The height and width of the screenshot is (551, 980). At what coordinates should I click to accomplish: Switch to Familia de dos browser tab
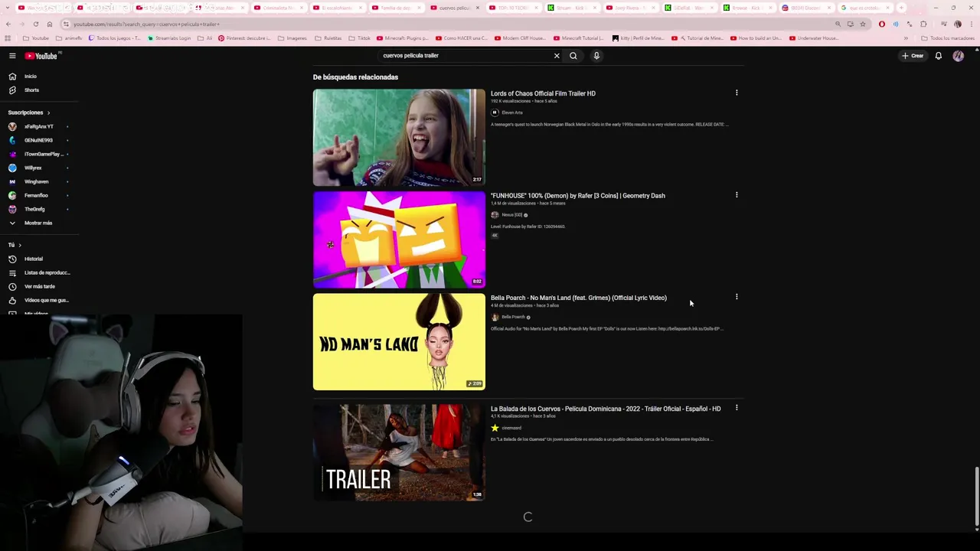pyautogui.click(x=396, y=8)
